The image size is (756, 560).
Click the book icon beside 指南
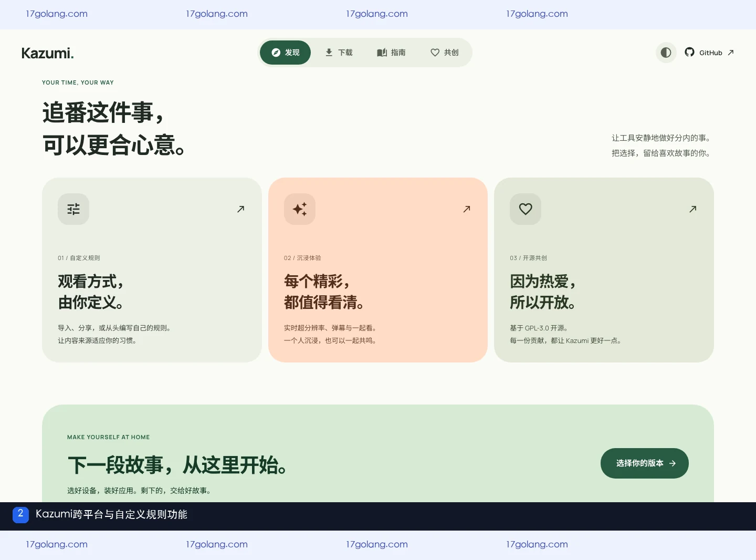382,53
